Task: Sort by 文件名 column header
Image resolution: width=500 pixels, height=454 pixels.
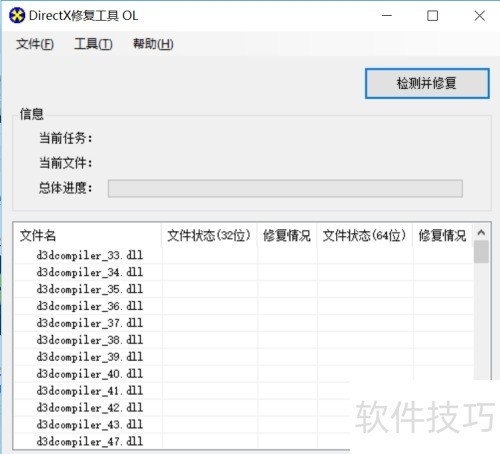Action: pos(87,236)
